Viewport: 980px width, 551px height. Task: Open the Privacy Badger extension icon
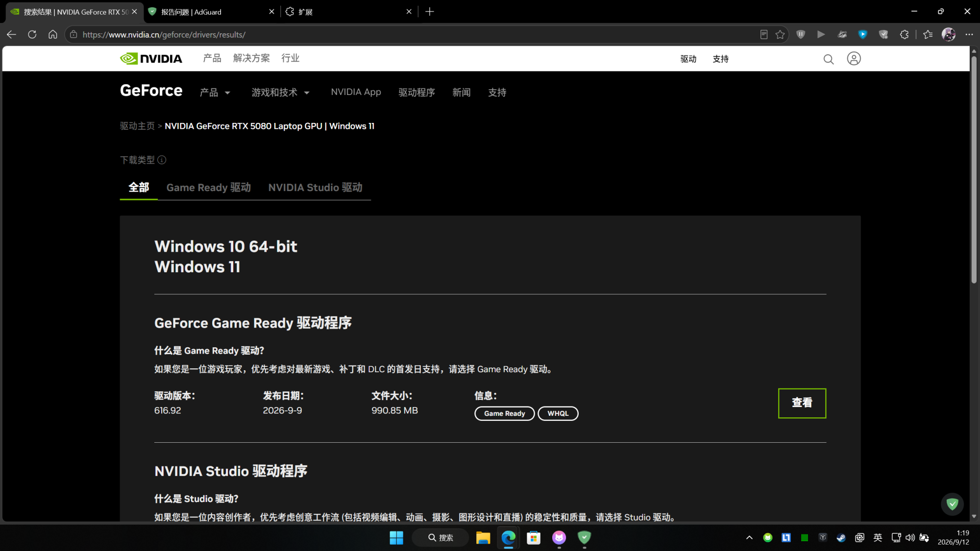(842, 34)
